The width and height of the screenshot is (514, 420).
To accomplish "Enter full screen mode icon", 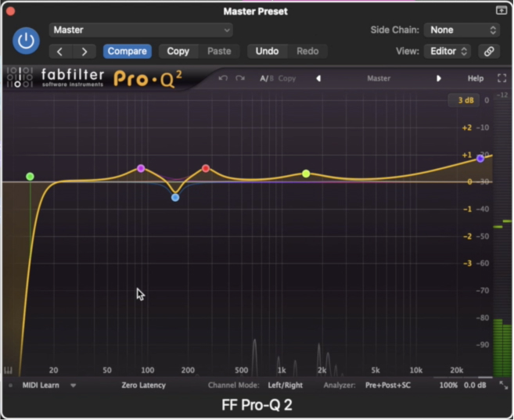I will coord(501,78).
